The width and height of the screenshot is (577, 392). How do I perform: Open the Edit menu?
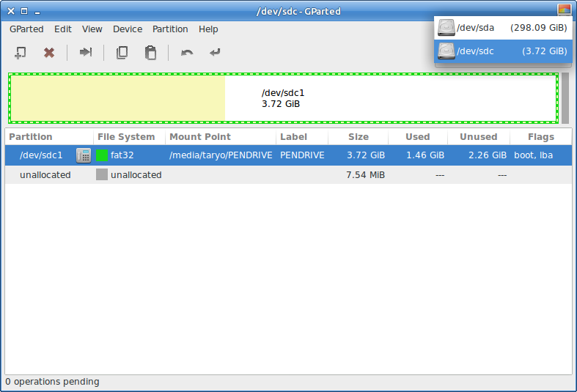coord(63,29)
